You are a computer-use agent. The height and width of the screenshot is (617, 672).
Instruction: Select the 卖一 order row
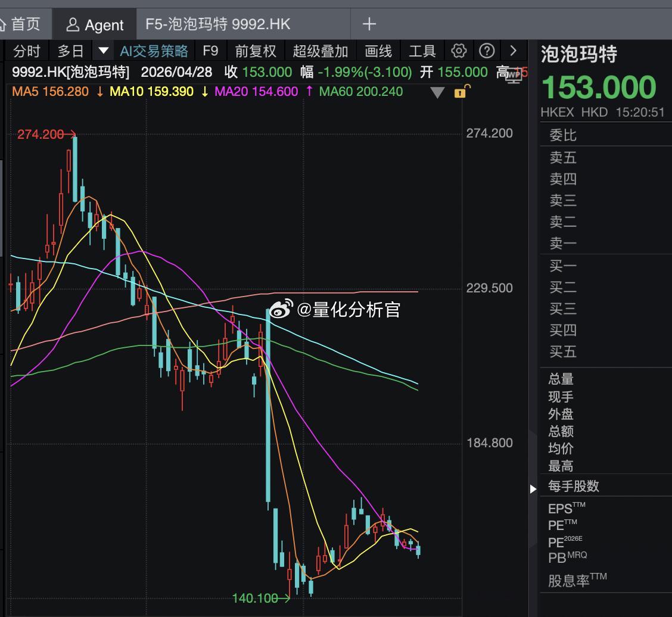606,243
